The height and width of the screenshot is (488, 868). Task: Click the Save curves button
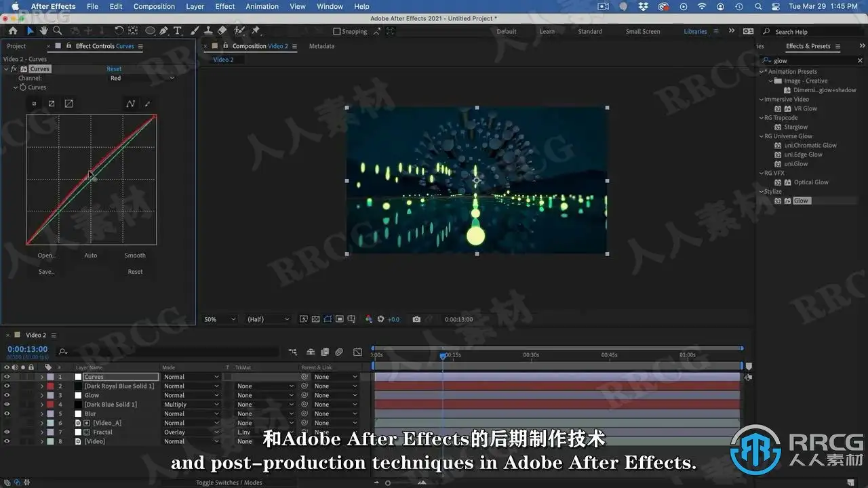pos(46,272)
